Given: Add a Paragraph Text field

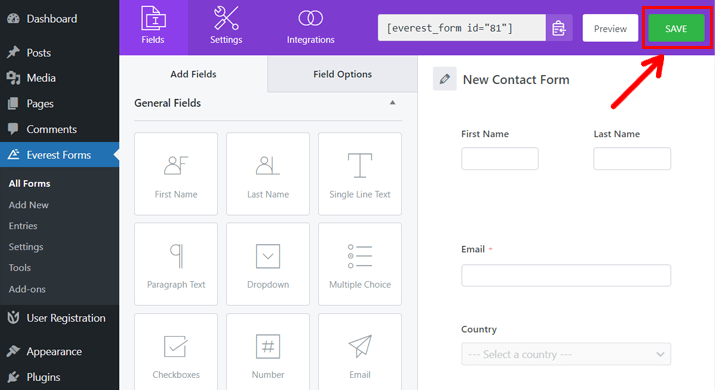Looking at the screenshot, I should 176,264.
